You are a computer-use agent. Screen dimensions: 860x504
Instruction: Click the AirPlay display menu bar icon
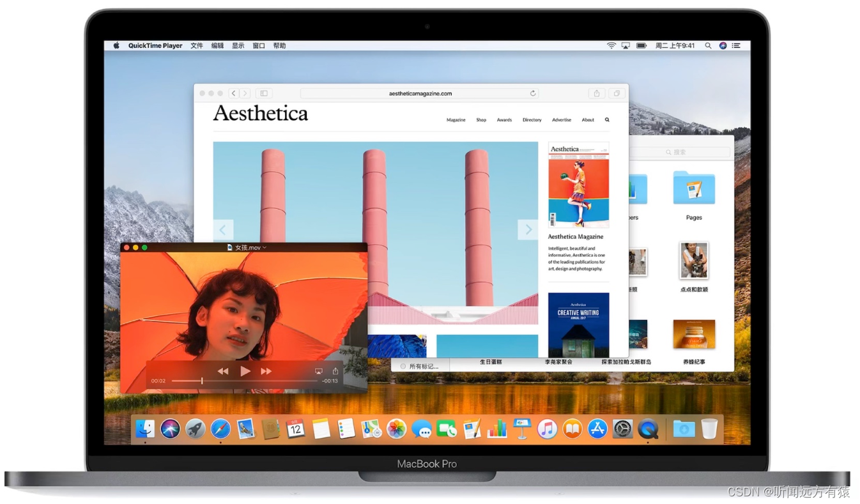click(626, 46)
